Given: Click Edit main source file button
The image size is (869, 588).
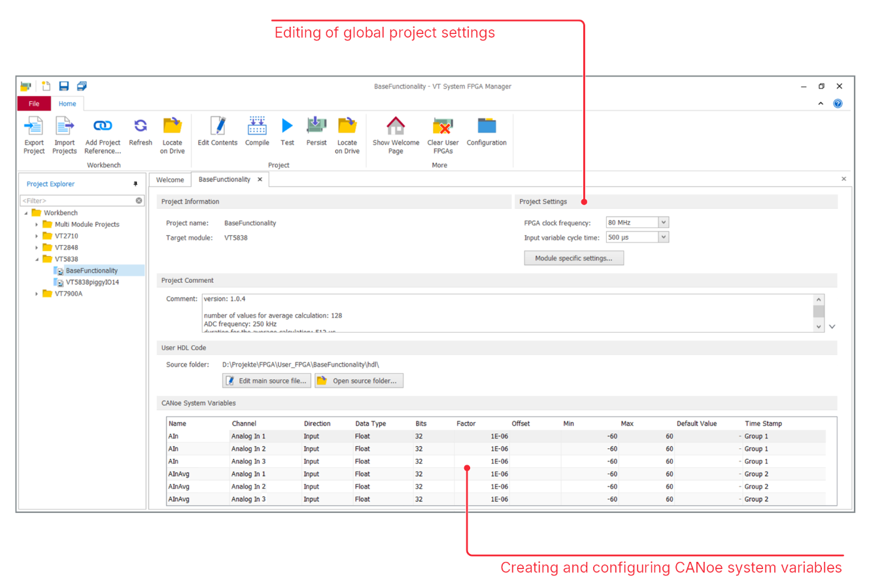Looking at the screenshot, I should coord(267,381).
